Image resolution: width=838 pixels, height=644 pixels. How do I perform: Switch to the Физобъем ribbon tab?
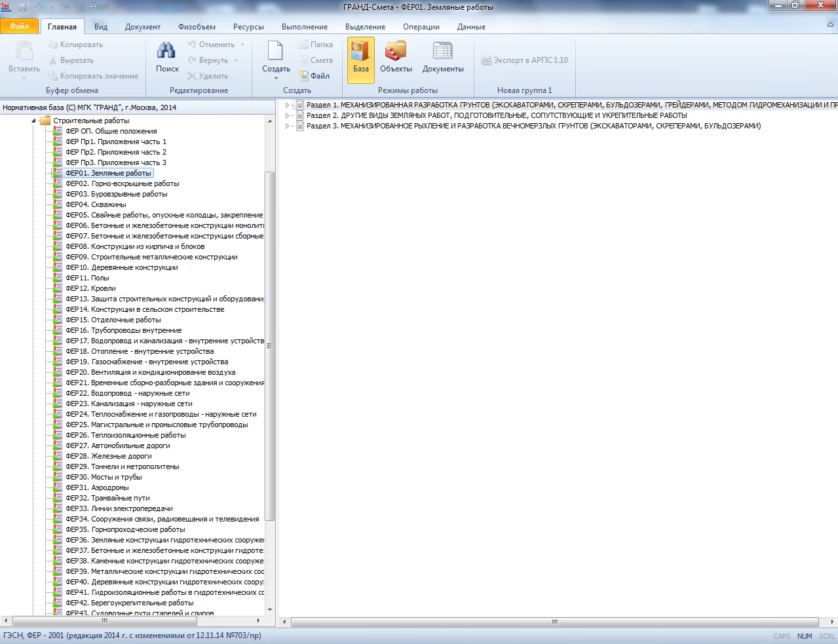pyautogui.click(x=197, y=27)
